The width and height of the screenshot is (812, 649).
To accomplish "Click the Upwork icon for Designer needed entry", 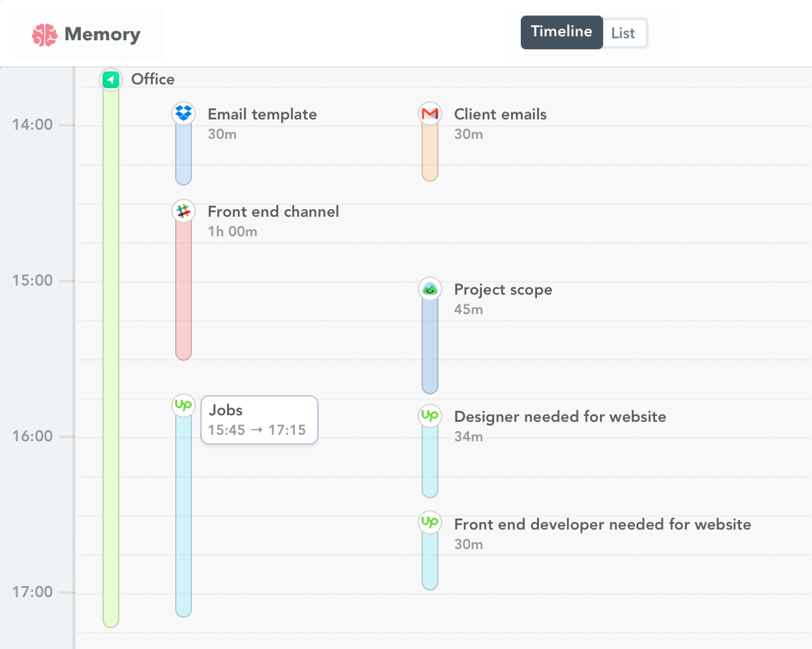I will (x=429, y=416).
